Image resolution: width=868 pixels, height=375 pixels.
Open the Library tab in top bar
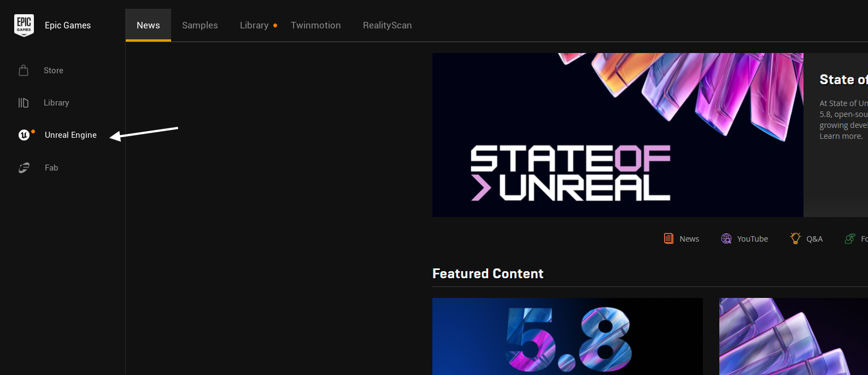tap(254, 25)
